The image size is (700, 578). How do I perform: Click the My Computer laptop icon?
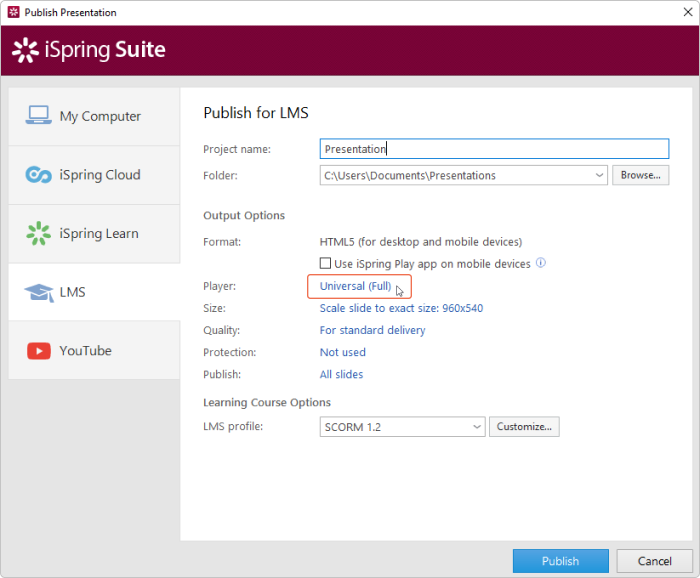[38, 115]
